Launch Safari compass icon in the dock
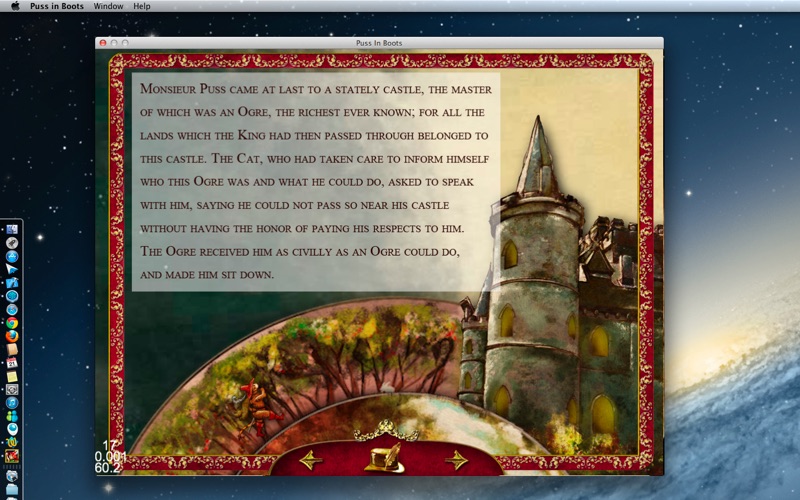800x500 pixels. (x=12, y=309)
